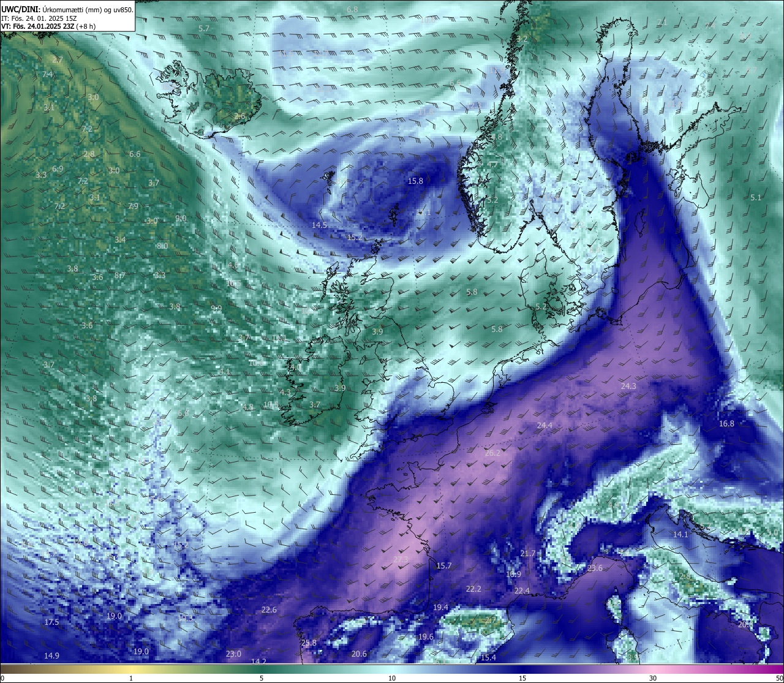The width and height of the screenshot is (784, 683).
Task: Click the 22.6 value label
Action: point(269,609)
